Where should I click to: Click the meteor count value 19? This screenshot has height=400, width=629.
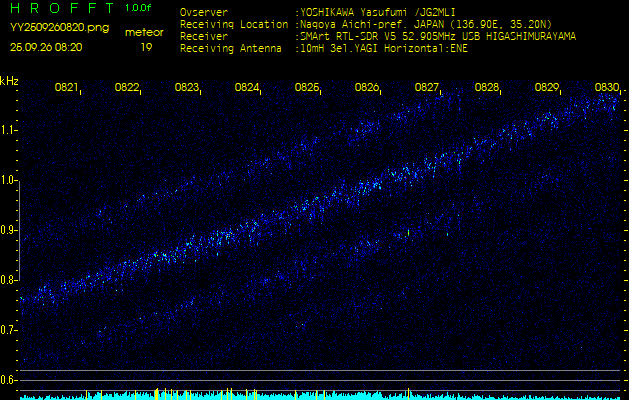146,47
